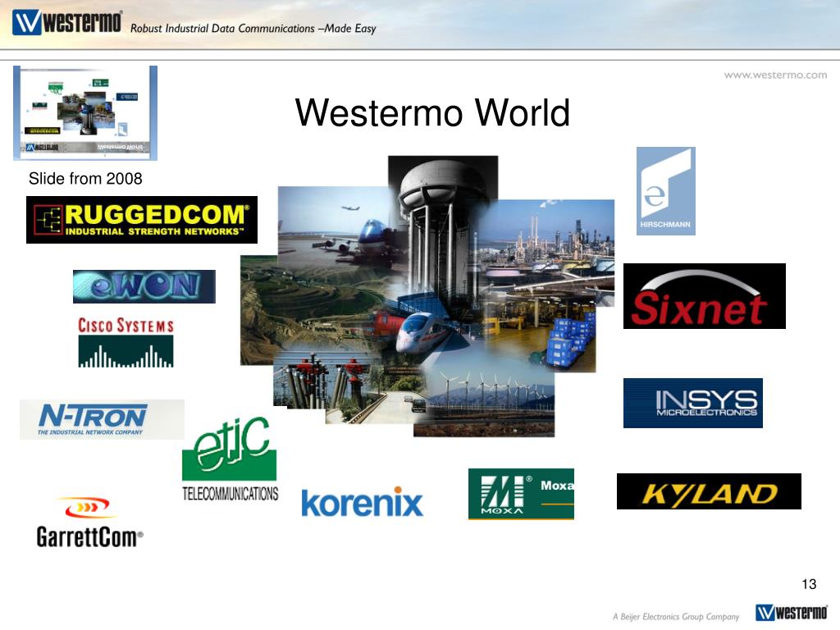
Task: Click the Westermo logo in footer
Action: pyautogui.click(x=792, y=612)
